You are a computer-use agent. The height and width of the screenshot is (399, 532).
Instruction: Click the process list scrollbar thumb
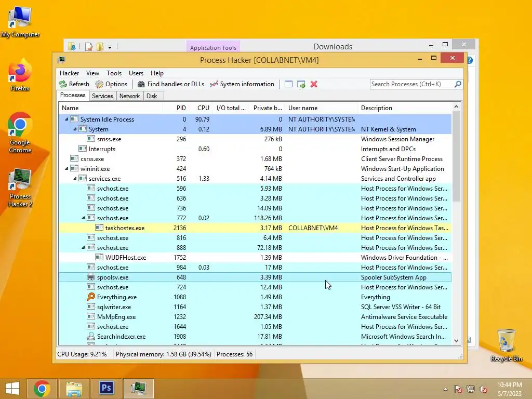[456, 157]
